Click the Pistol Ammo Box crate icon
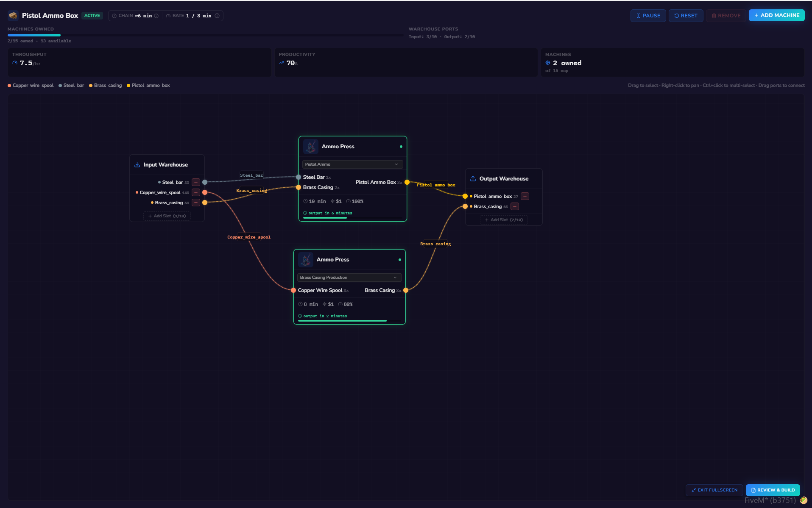812x508 pixels. 13,16
